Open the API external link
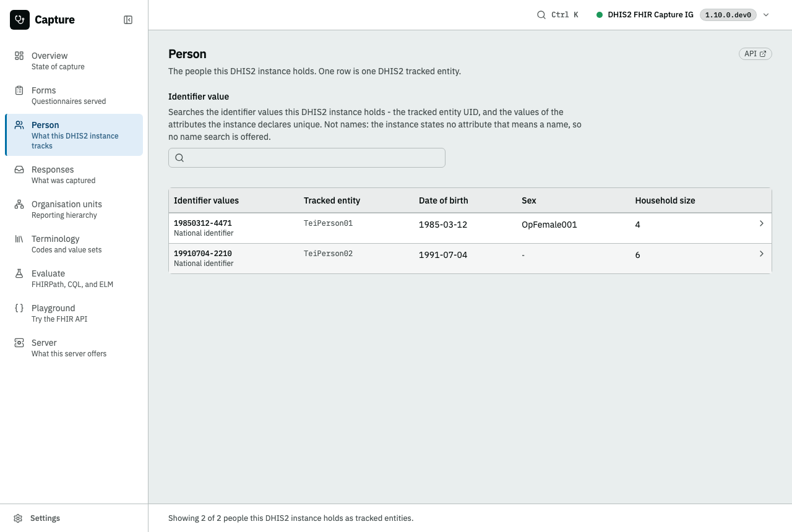Screen dimensions: 792x532 tap(755, 54)
